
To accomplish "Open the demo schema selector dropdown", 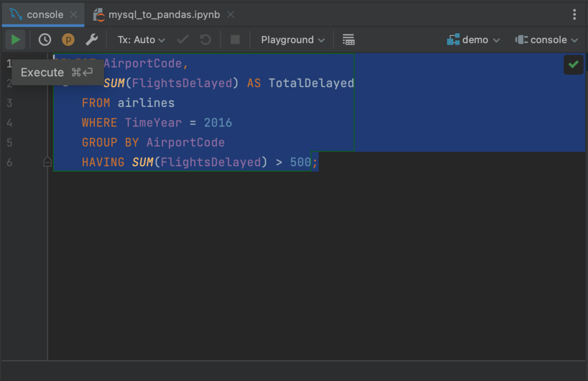I will click(x=473, y=40).
